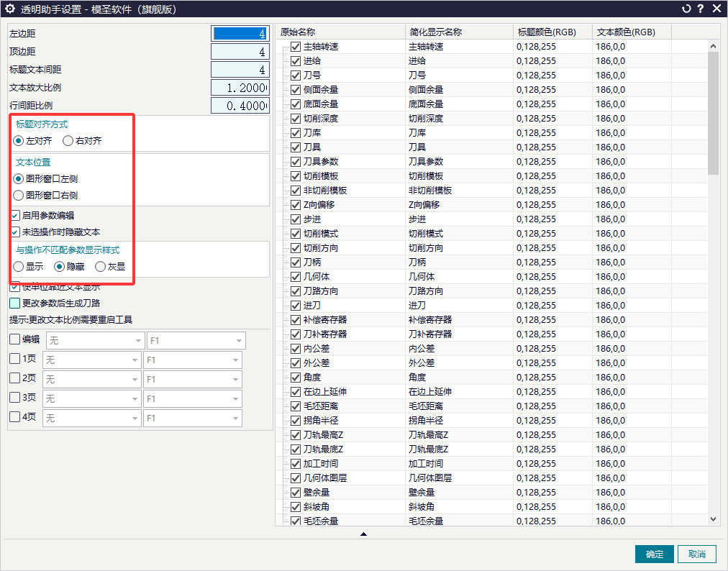
Task: Click the 顶边距 input field
Action: click(x=240, y=52)
